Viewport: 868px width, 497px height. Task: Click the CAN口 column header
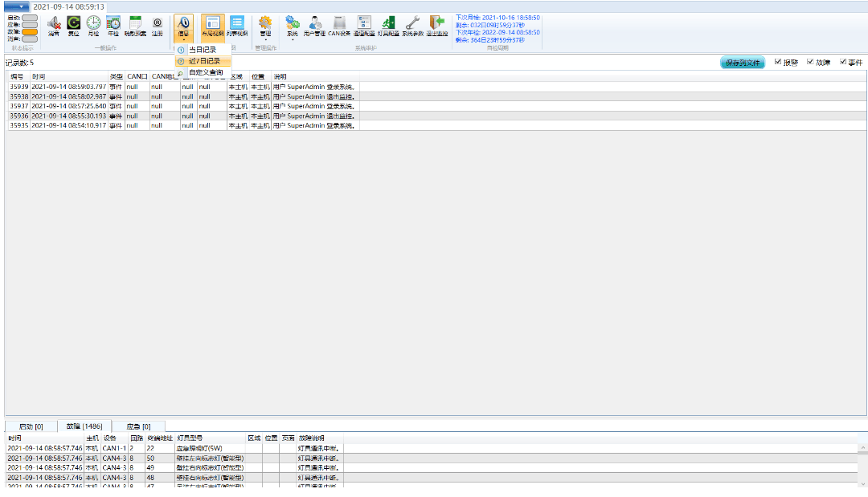coord(137,76)
